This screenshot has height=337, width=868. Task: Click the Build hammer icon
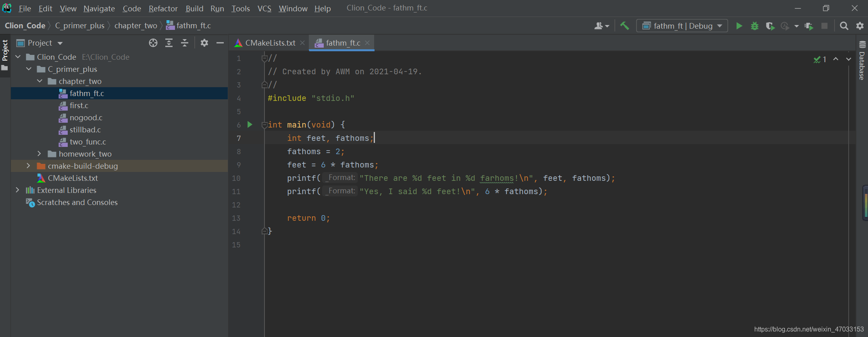pos(624,26)
